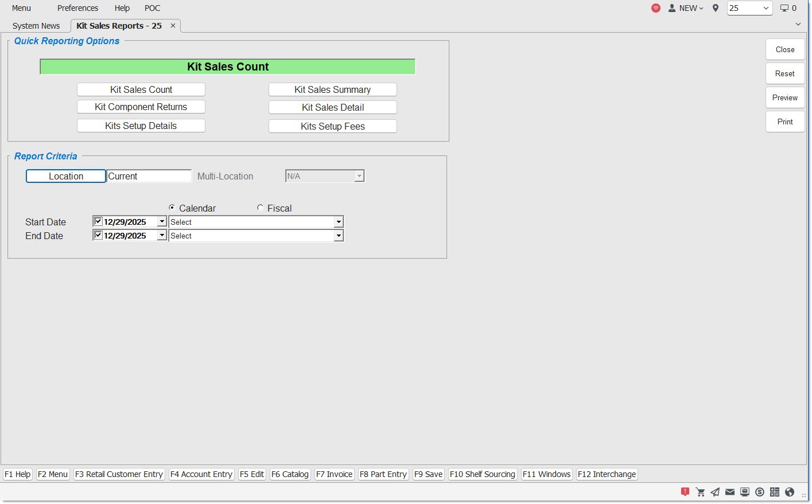
Task: Click the globe icon in status bar
Action: (790, 492)
